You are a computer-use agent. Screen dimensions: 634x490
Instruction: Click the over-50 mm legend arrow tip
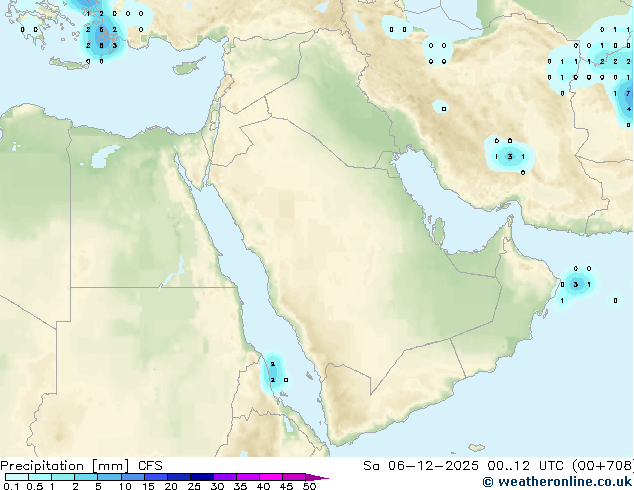317,477
